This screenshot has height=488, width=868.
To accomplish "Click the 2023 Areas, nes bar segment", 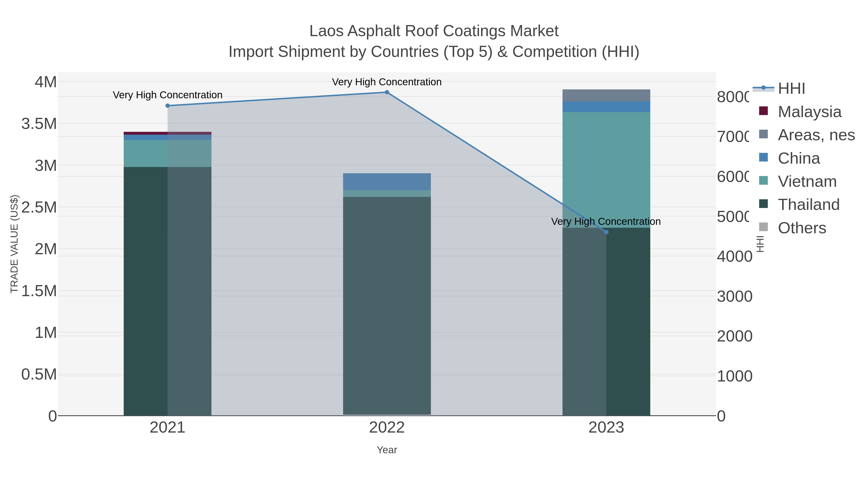I will point(606,96).
